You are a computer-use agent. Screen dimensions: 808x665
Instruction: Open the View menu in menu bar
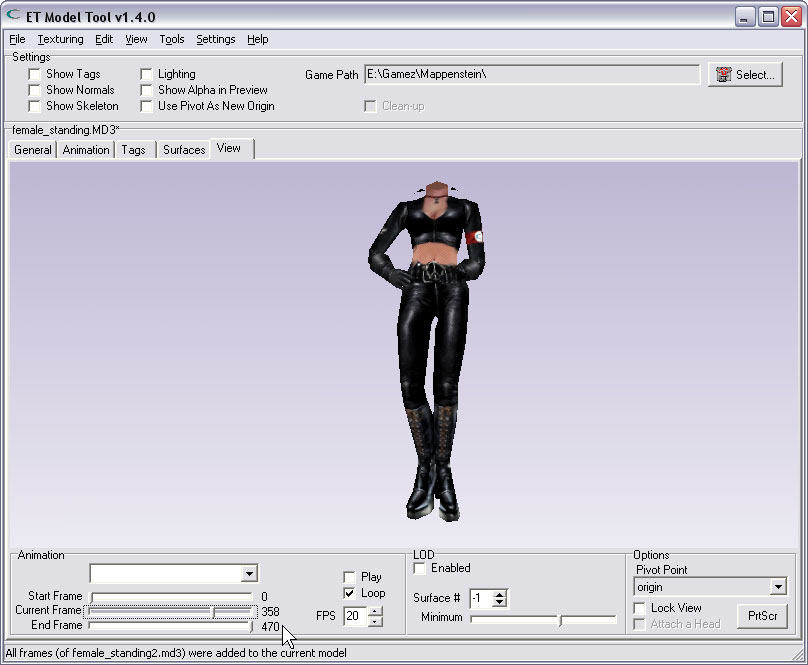(x=136, y=39)
